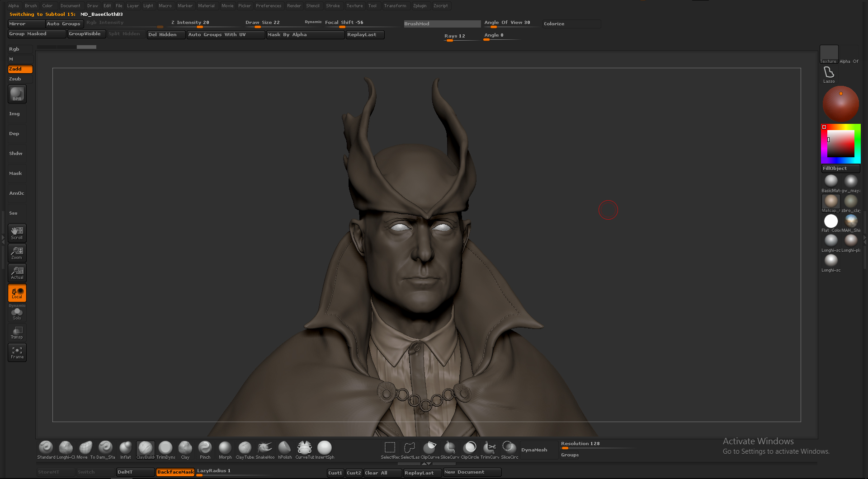Screen dimensions: 868x479
Task: Open the Texture selector thumbnail
Action: (x=829, y=54)
